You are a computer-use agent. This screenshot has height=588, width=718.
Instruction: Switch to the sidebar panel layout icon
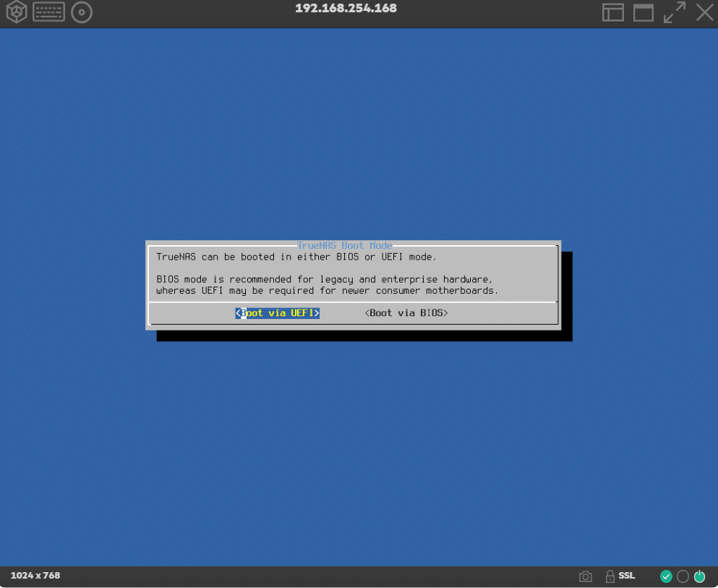612,12
